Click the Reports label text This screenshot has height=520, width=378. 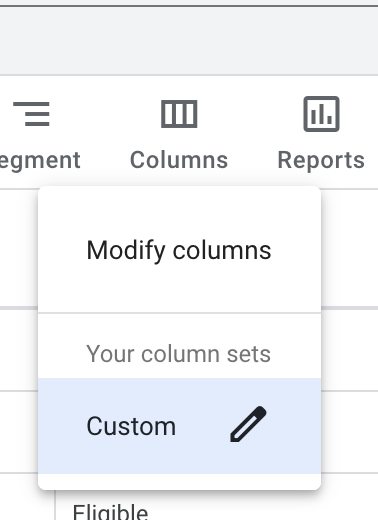[321, 161]
